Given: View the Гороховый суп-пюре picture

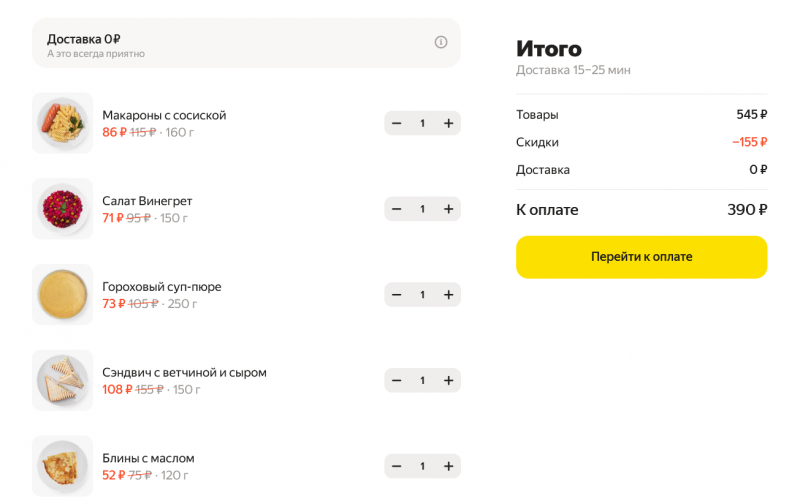Looking at the screenshot, I should tap(63, 295).
